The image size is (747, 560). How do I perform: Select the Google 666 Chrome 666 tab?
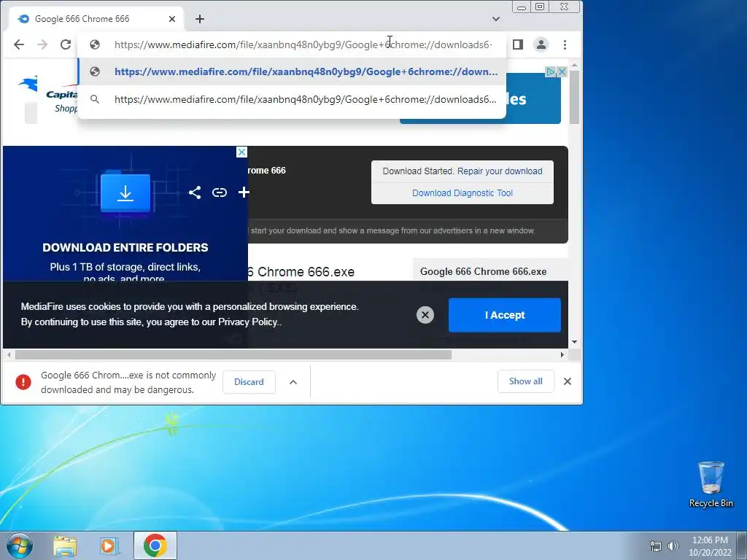97,19
